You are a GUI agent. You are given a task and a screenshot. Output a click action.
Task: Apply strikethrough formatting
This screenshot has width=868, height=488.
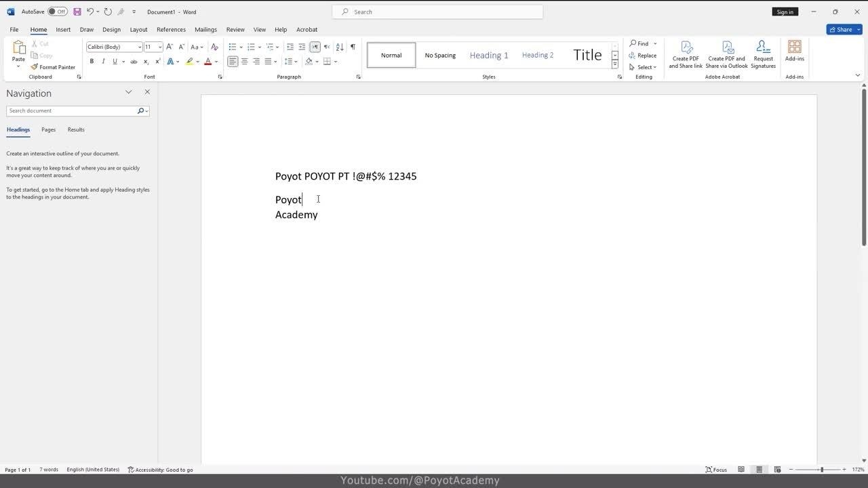pos(134,62)
